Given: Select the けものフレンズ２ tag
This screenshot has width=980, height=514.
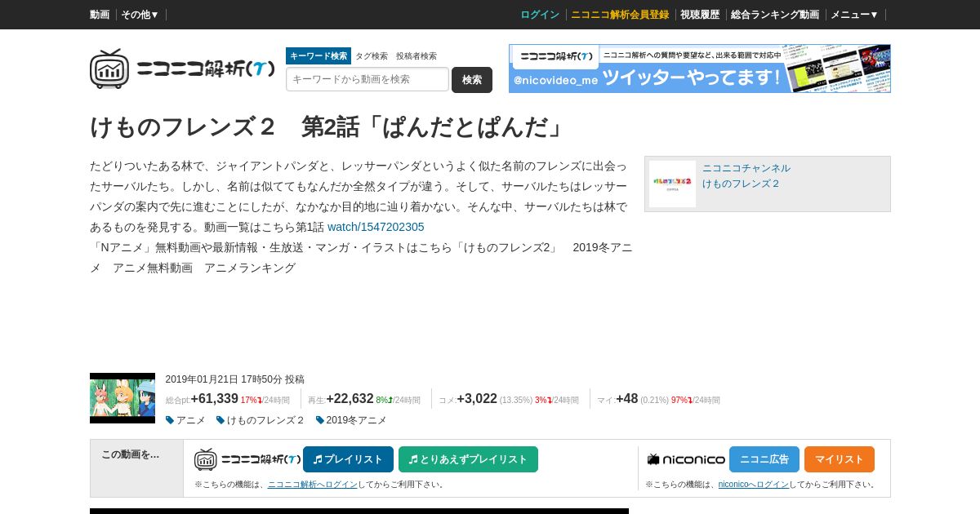Looking at the screenshot, I should tap(266, 420).
